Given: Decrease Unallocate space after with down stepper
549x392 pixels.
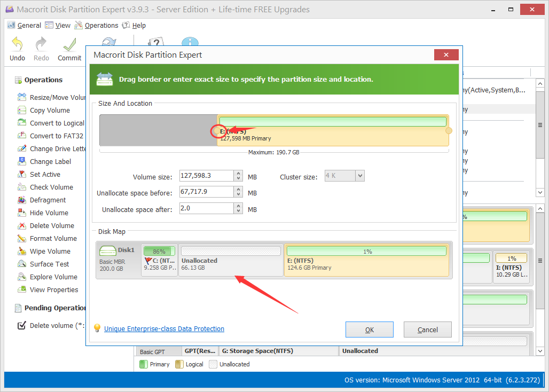Looking at the screenshot, I should (x=238, y=211).
